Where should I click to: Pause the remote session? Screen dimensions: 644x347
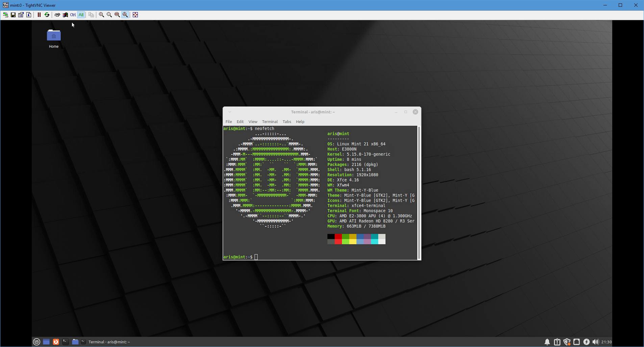(39, 15)
